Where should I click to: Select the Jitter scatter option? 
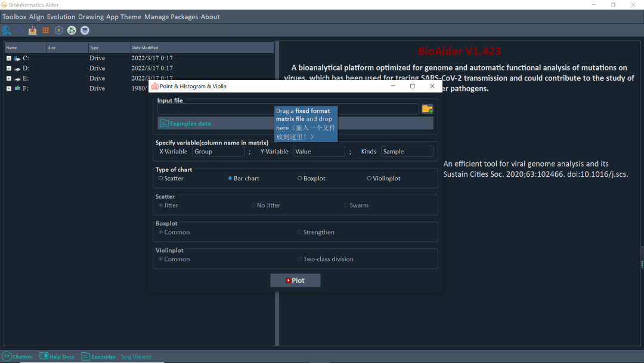click(168, 205)
